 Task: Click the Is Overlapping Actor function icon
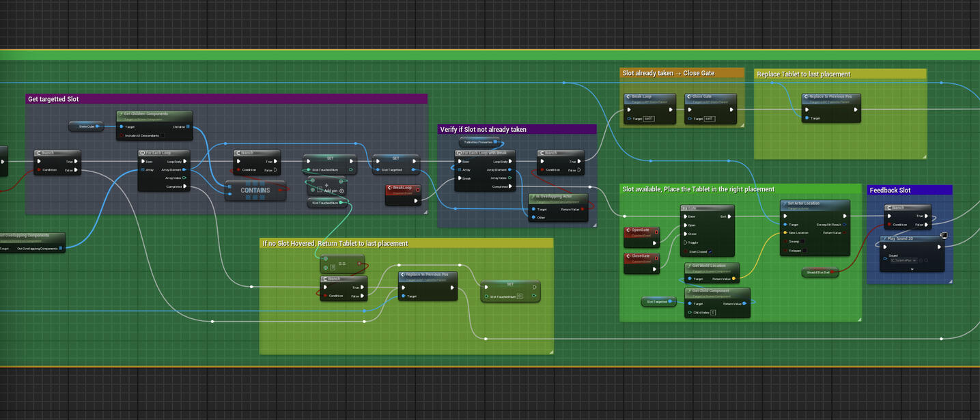pos(532,196)
